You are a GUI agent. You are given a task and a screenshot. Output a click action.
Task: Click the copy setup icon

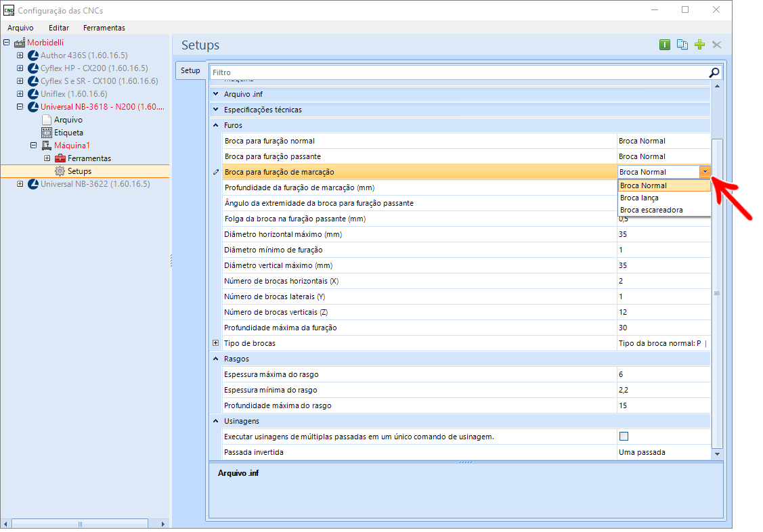click(x=682, y=45)
